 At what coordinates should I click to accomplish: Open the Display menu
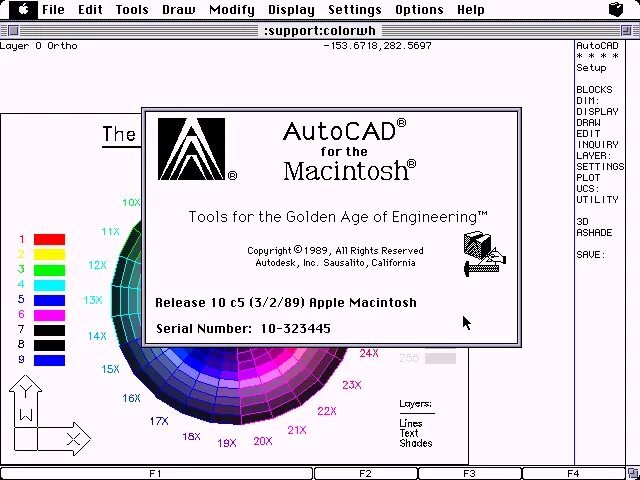point(291,10)
